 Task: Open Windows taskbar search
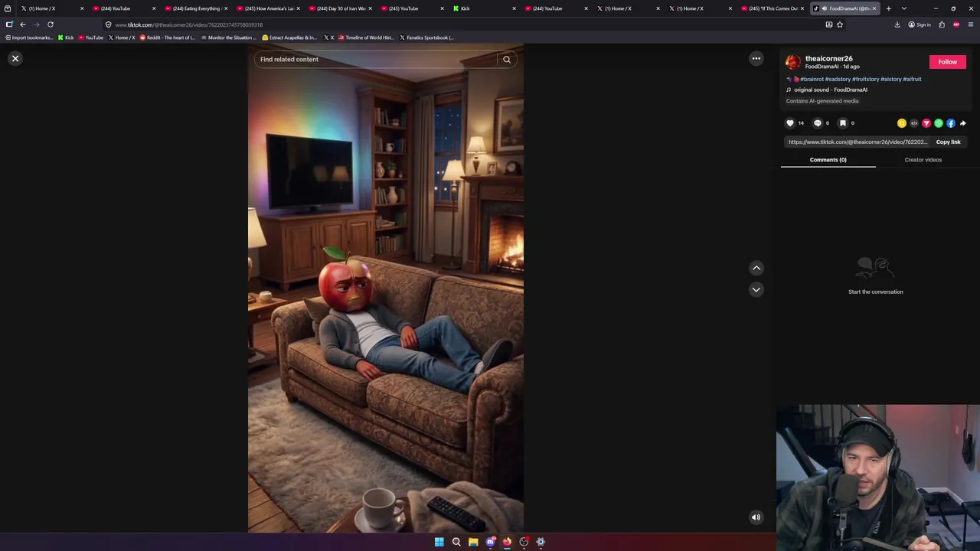456,542
